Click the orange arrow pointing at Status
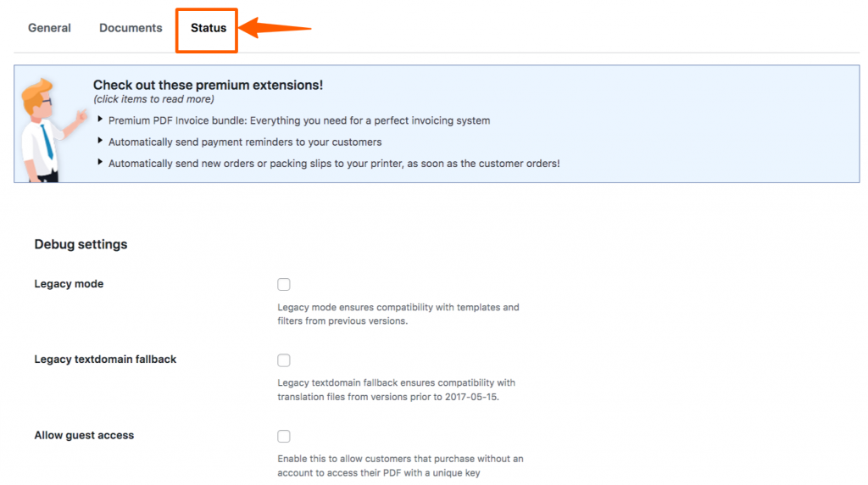Viewport: 868px width, 485px height. tap(275, 28)
